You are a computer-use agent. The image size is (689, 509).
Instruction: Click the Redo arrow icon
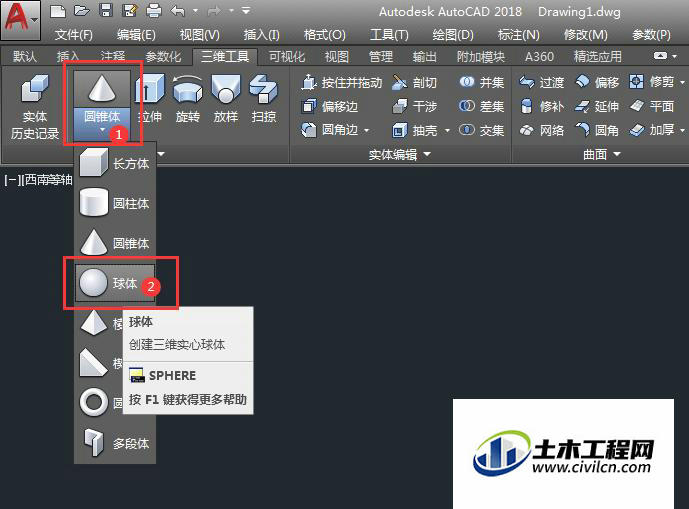tap(214, 11)
